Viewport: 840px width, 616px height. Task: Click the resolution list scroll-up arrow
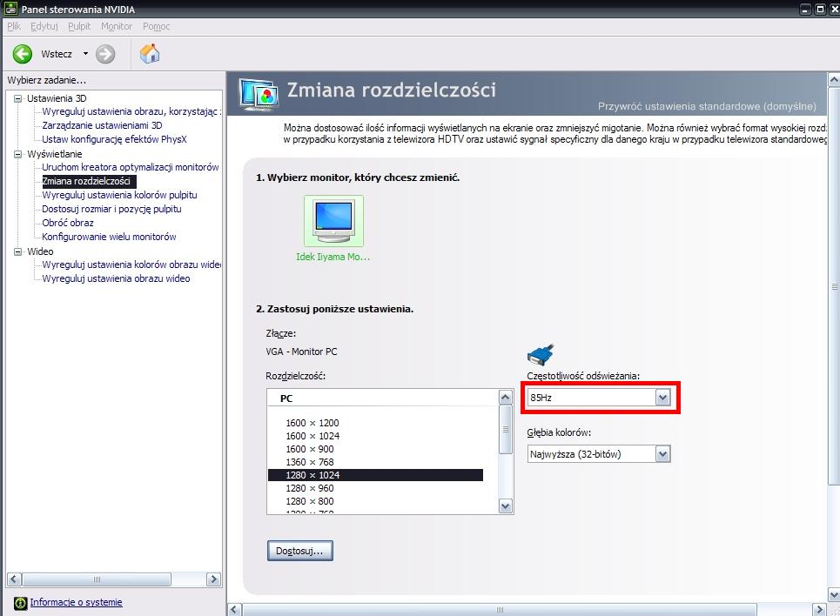(x=505, y=398)
